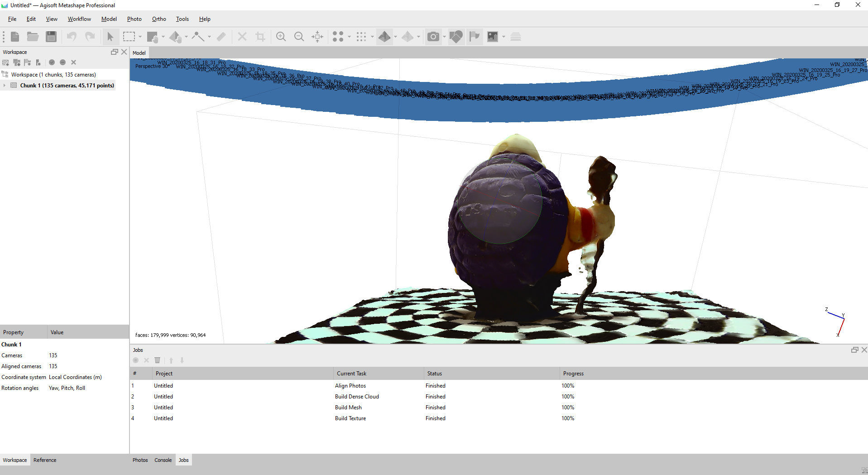The height and width of the screenshot is (475, 868).
Task: Add photos using the Workspace toolbar icon
Action: point(17,62)
